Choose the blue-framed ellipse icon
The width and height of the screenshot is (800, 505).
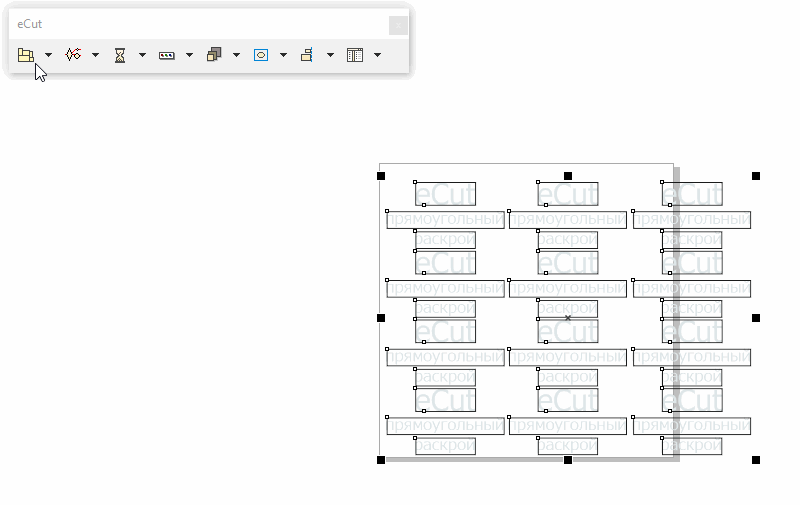(x=261, y=55)
